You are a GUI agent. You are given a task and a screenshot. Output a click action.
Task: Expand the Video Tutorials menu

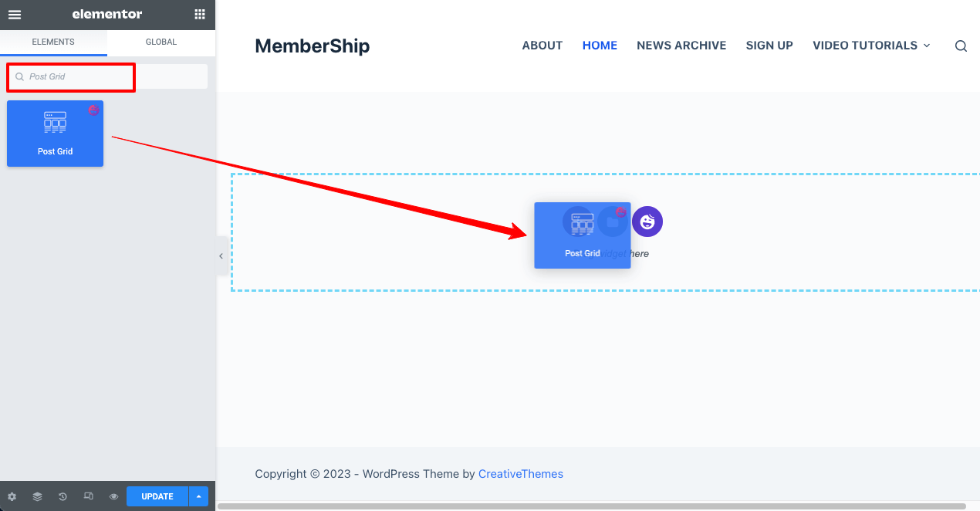871,46
